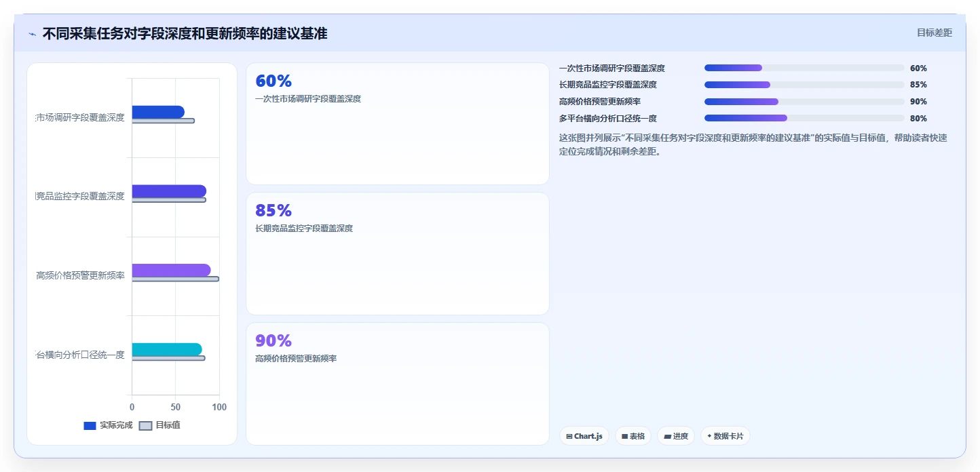Click the card caption 一次性市场调研字段覆盖深度 under 60%

pos(308,99)
